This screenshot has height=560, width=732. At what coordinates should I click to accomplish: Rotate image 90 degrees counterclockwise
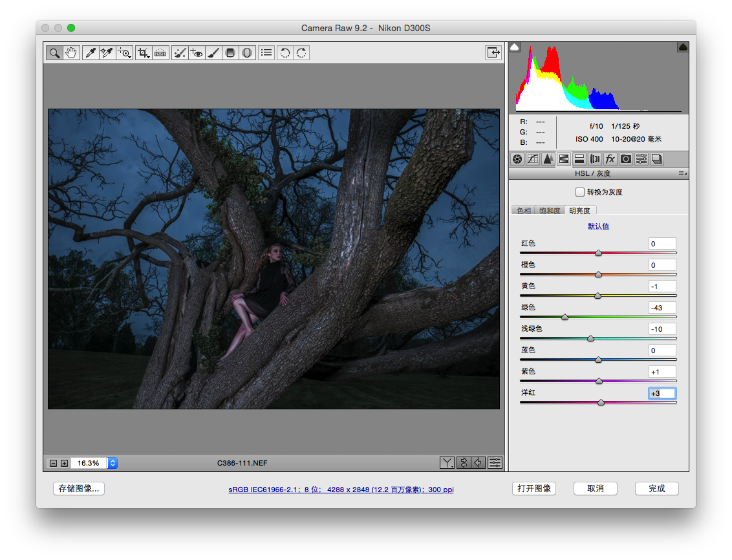point(285,53)
